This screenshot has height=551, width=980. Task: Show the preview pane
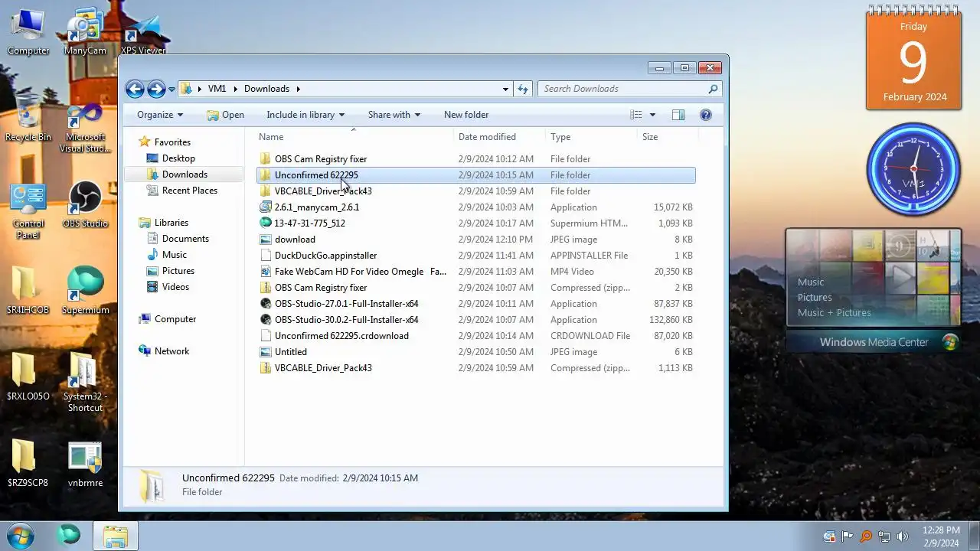pyautogui.click(x=678, y=115)
